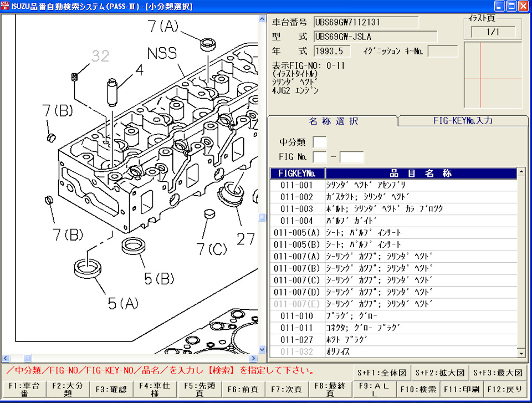Show enlarged diagram with S+F2 拡大図
Screen dimensions: 532x403
[440, 373]
